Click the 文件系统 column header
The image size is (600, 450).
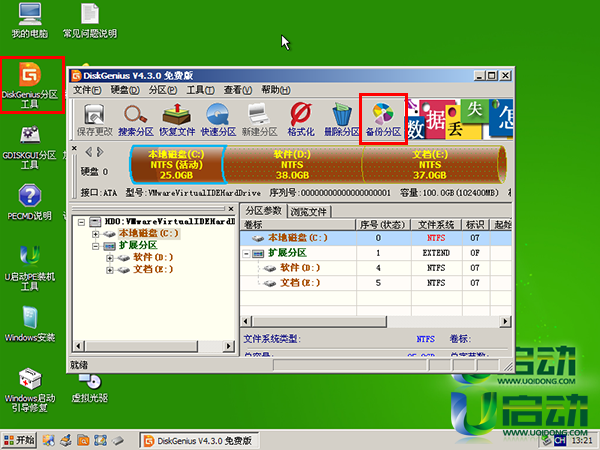436,225
